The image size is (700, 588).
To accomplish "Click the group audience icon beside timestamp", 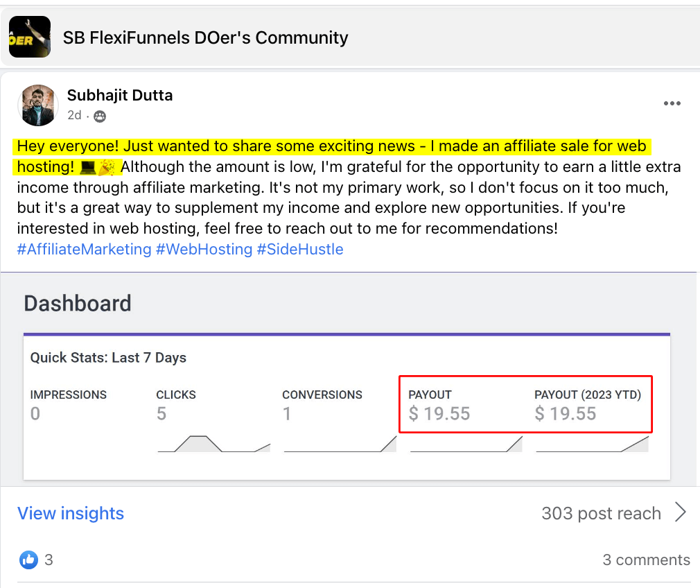I will pyautogui.click(x=100, y=116).
